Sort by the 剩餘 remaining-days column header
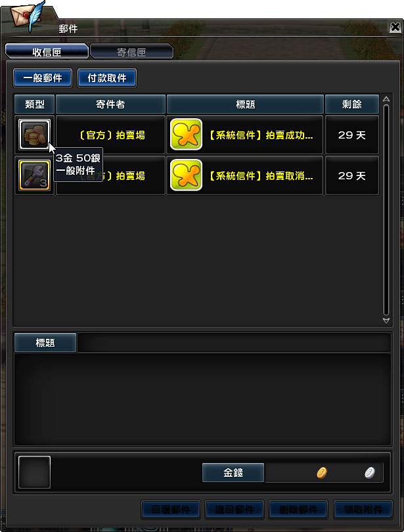 [x=351, y=104]
